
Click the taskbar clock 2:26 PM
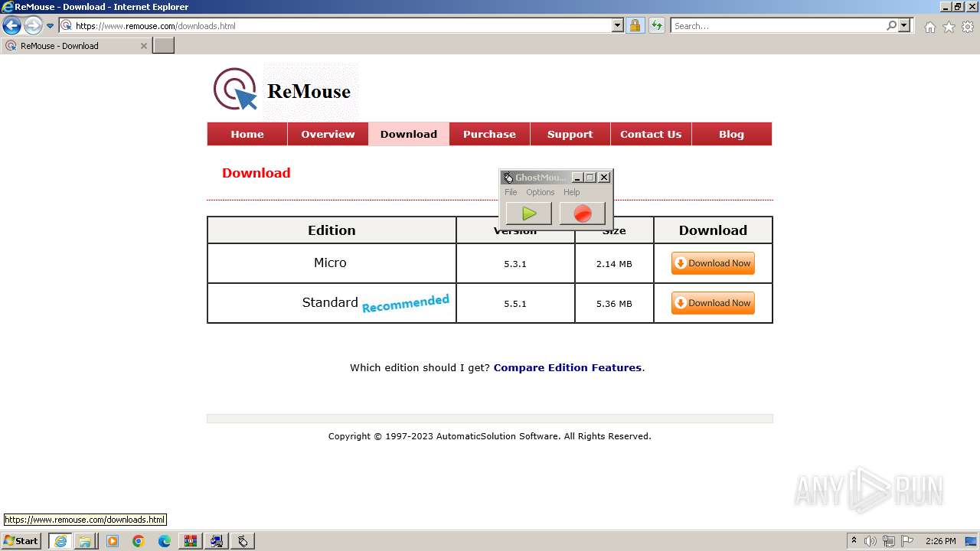[941, 541]
